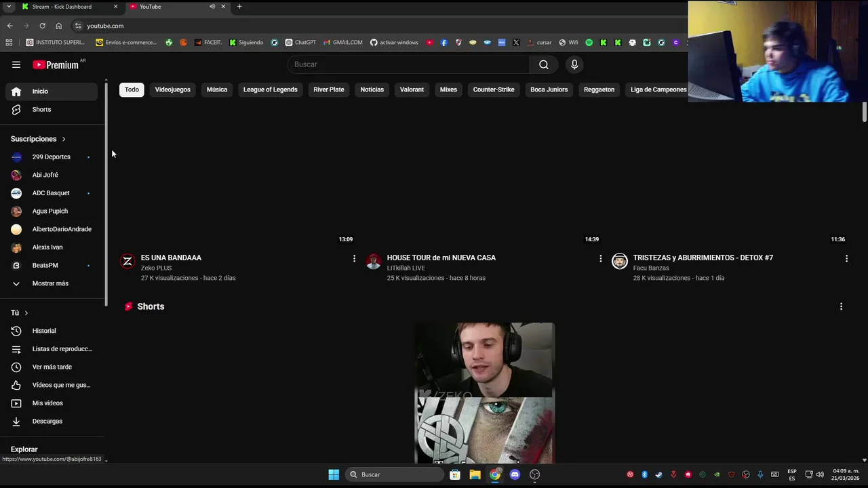Open options menu for ES UNA BANDAAA video
Screen dimensions: 868x488
click(x=354, y=258)
